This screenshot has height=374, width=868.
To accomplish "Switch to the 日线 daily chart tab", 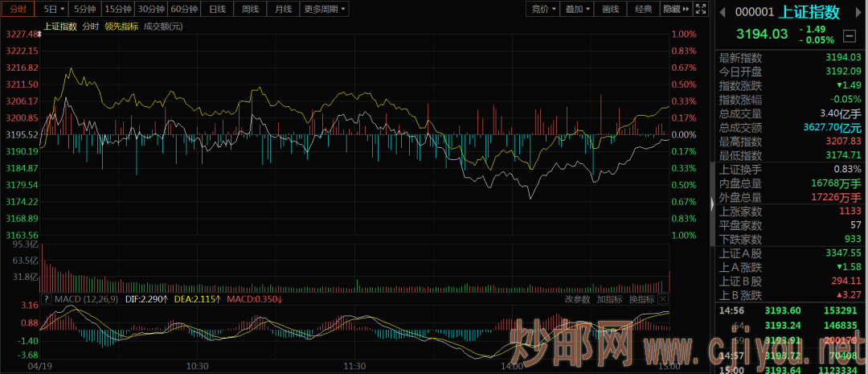I will 217,10.
